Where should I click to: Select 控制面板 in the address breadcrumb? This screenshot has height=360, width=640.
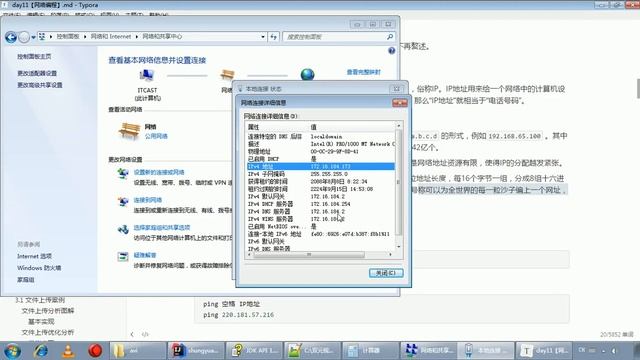click(68, 37)
